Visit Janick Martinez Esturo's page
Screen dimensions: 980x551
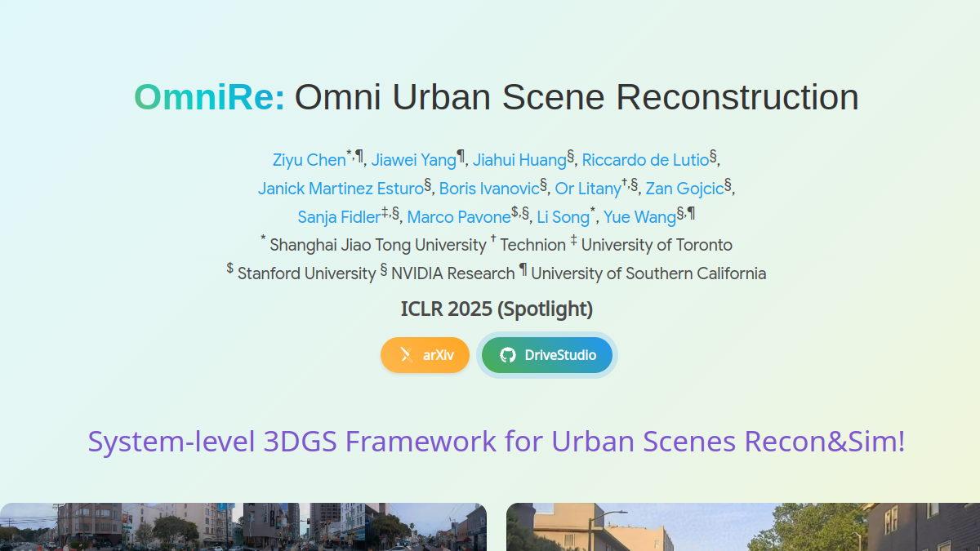(x=341, y=189)
